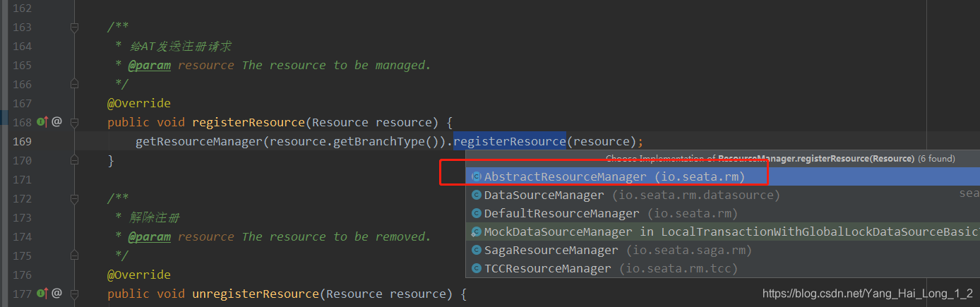
Task: Click the 'public' keyword on line 168
Action: 129,122
